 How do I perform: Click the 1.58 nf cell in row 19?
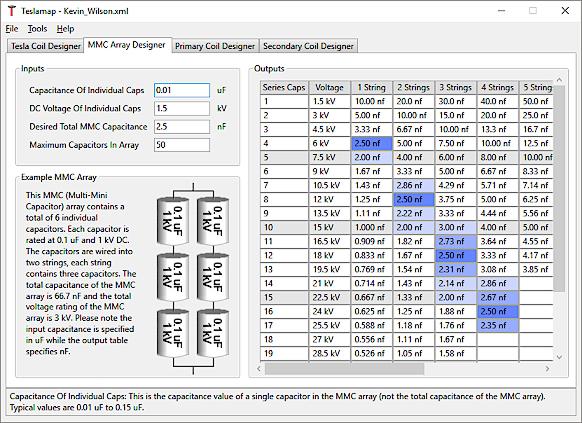pyautogui.click(x=456, y=353)
